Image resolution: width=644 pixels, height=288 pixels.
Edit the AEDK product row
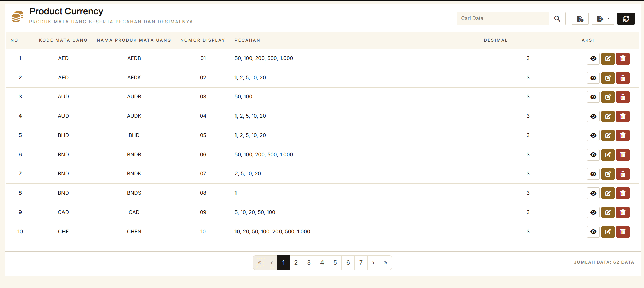608,78
